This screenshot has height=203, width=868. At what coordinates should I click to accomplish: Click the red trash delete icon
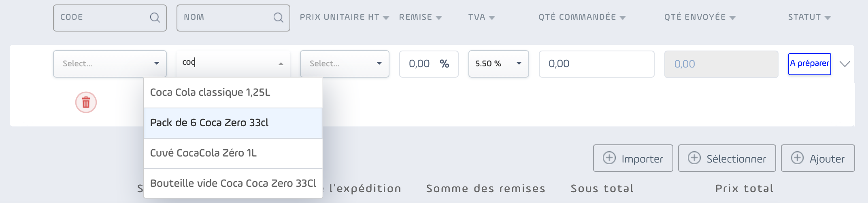coord(86,102)
